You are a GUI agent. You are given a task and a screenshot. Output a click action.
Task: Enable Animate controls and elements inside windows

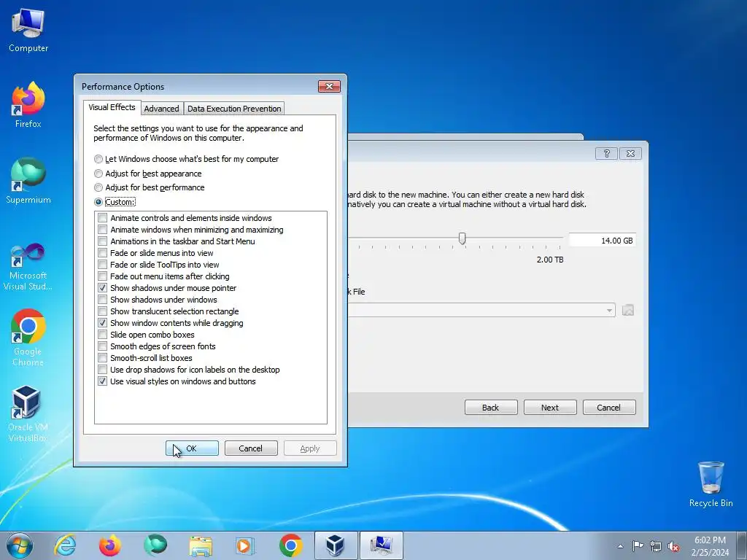(102, 218)
